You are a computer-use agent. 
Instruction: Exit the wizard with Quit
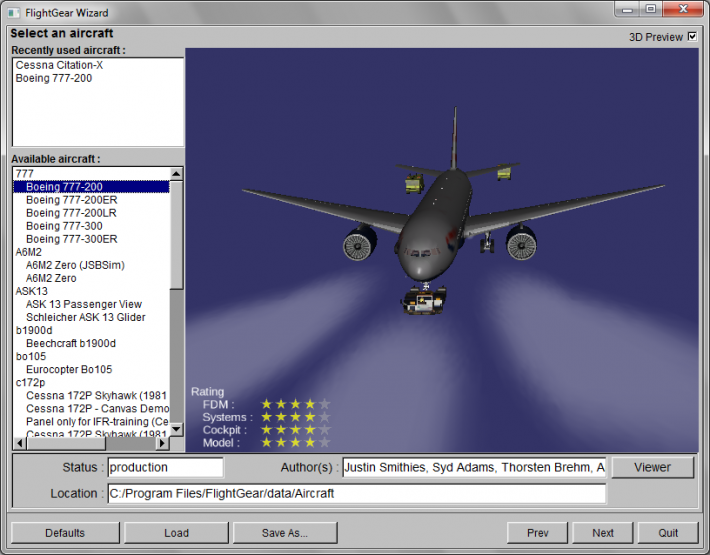pyautogui.click(x=668, y=533)
